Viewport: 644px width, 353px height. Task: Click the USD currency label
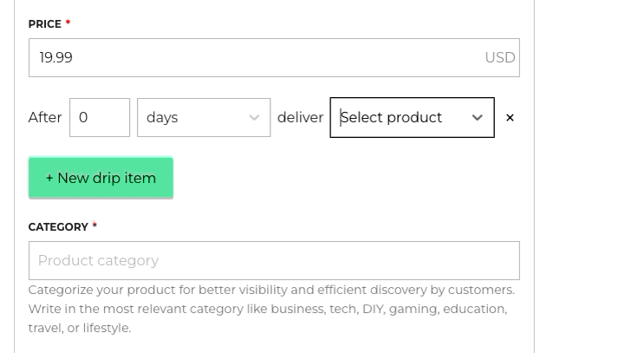(499, 57)
